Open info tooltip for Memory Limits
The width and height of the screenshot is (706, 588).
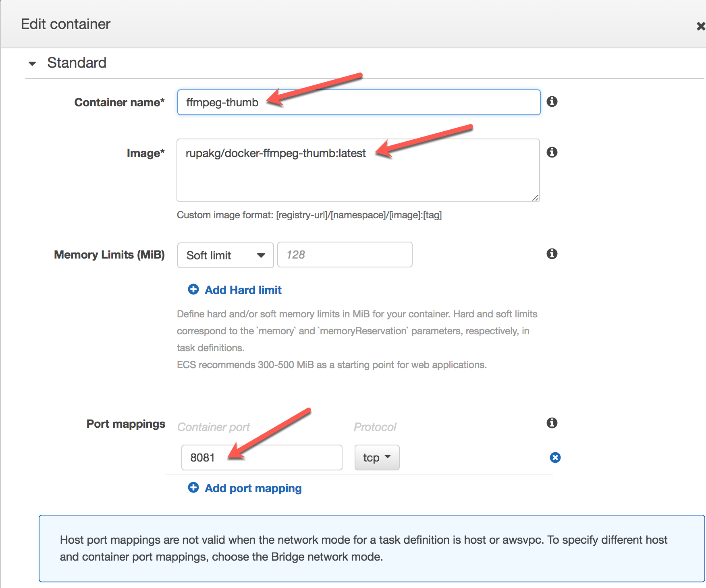point(552,254)
